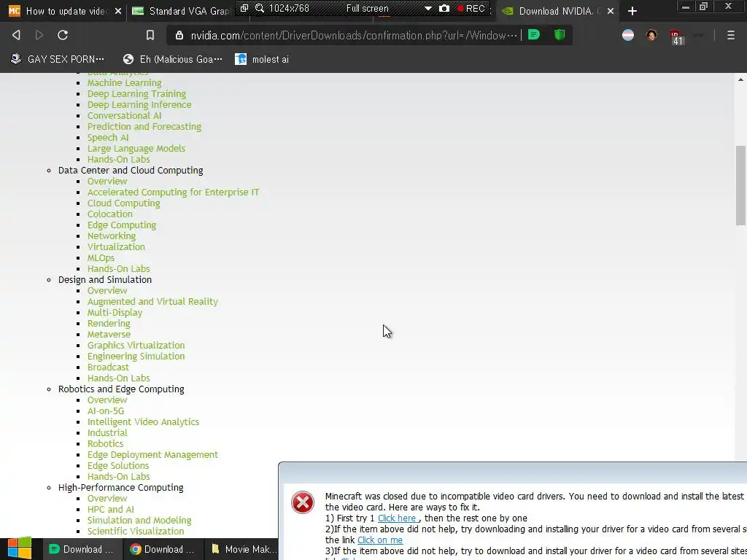The width and height of the screenshot is (747, 560).
Task: Start recording with the REC button
Action: click(471, 9)
